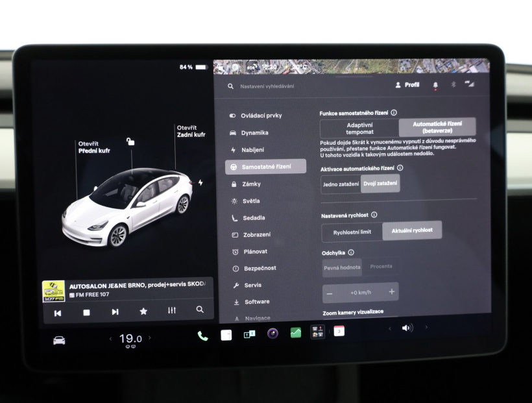Image resolution: width=532 pixels, height=403 pixels.
Task: Open the camera app icon in the dock
Action: pyautogui.click(x=272, y=334)
